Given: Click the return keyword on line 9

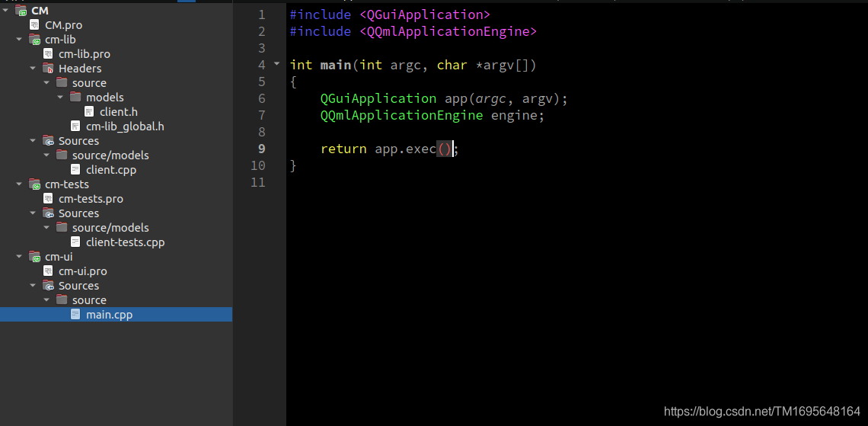Looking at the screenshot, I should (343, 149).
